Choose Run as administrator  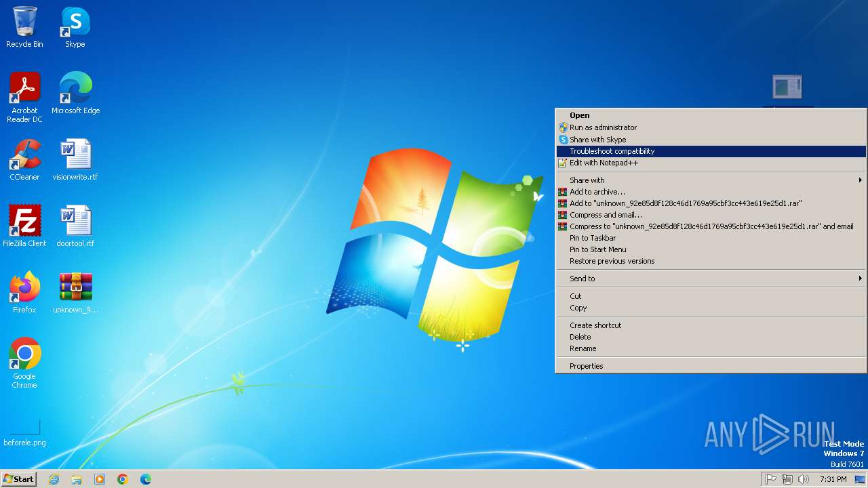pos(711,127)
